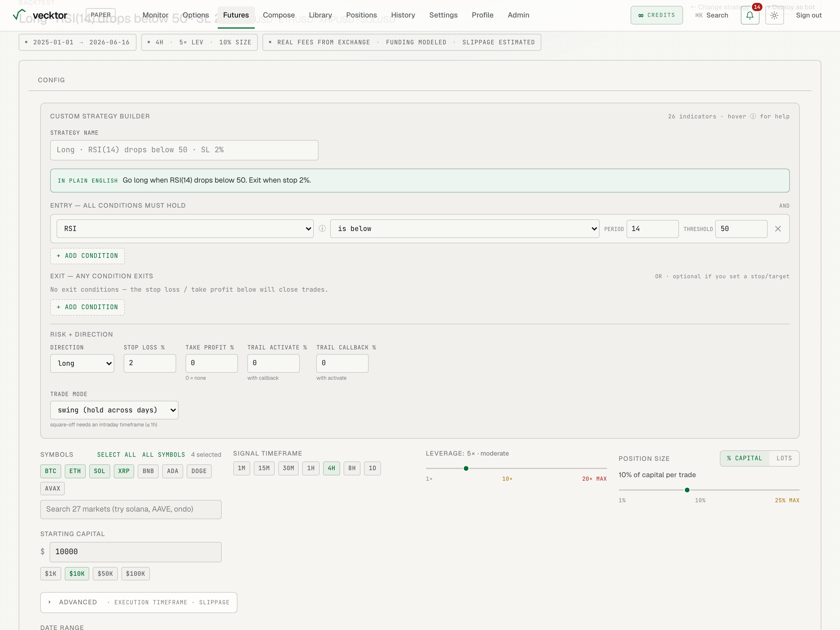
Task: Set starting capital preset to $10K
Action: coord(77,574)
